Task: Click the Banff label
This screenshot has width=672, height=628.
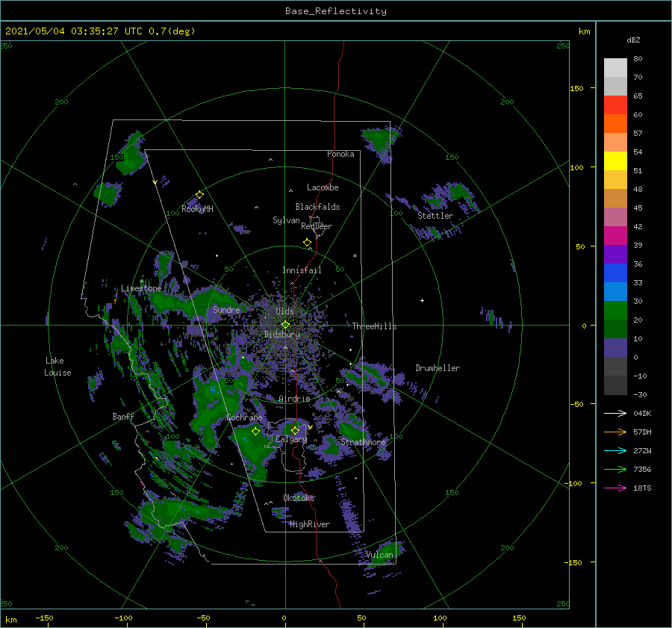Action: 123,416
